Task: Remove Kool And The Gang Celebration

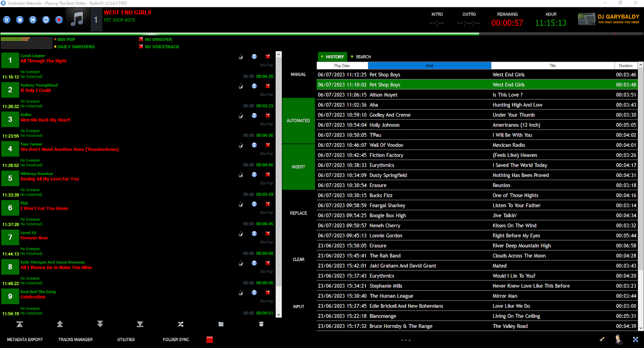Action: tap(268, 292)
